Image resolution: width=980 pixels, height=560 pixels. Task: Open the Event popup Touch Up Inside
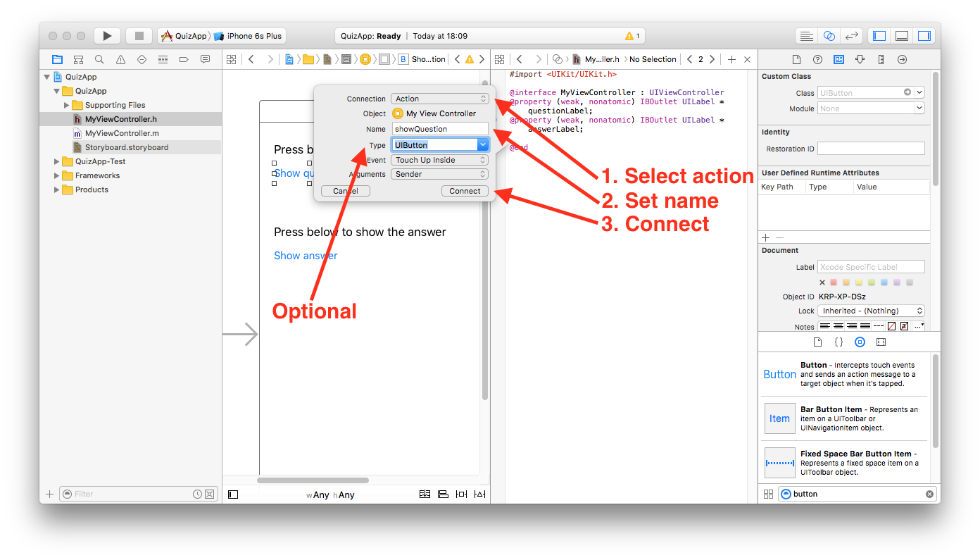439,160
